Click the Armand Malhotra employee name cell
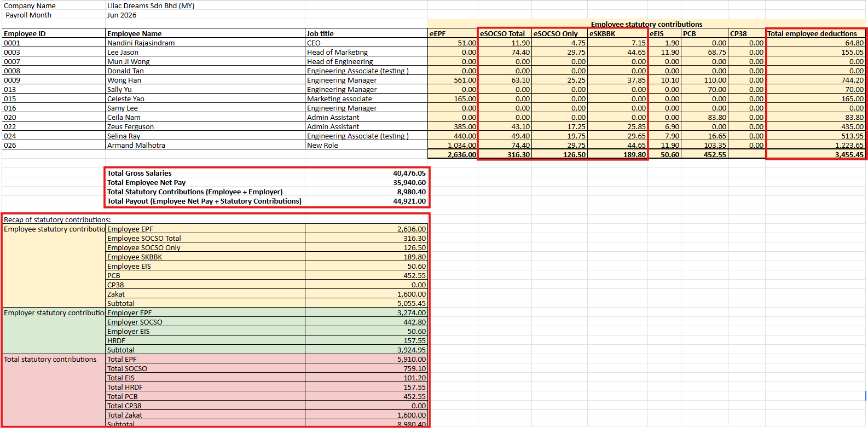Image resolution: width=868 pixels, height=428 pixels. pos(205,145)
